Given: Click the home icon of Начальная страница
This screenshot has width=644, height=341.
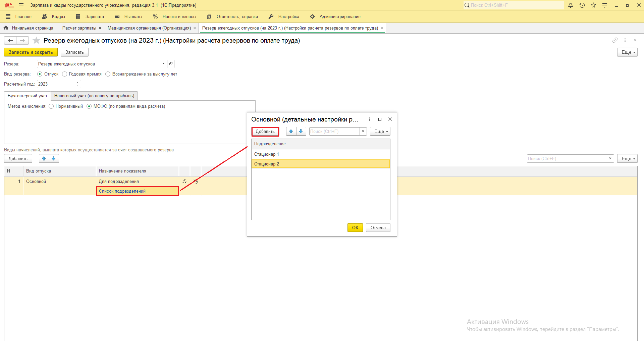Looking at the screenshot, I should click(6, 28).
